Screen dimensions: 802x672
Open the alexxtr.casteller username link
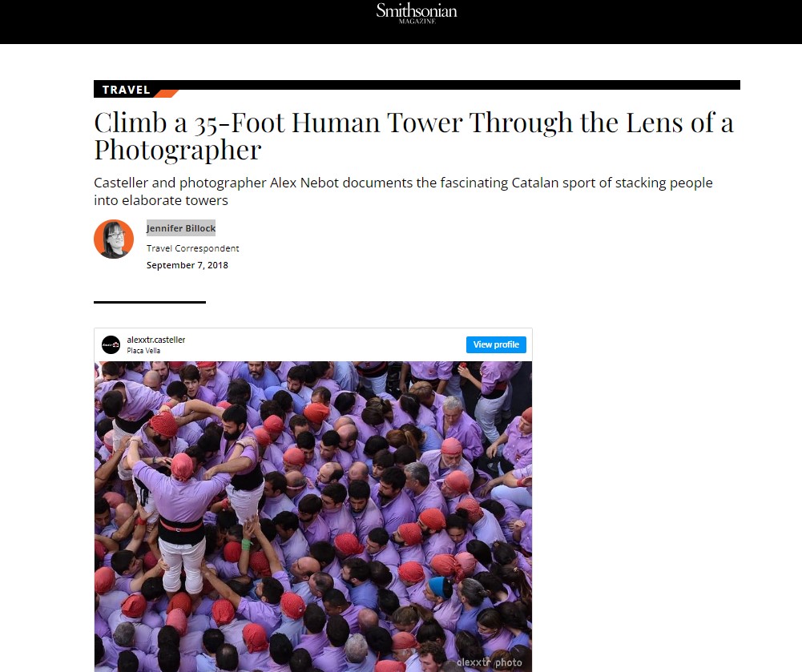coord(156,340)
